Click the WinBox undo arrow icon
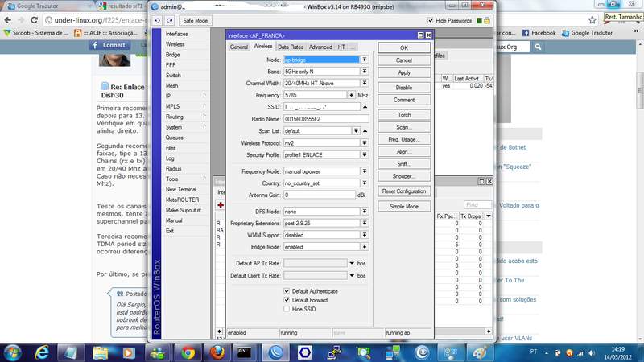 pos(158,20)
